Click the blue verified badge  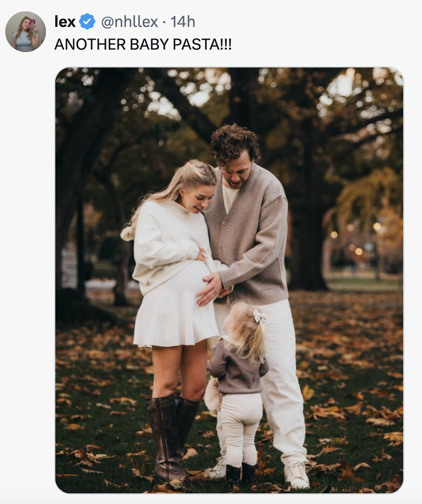(x=88, y=22)
